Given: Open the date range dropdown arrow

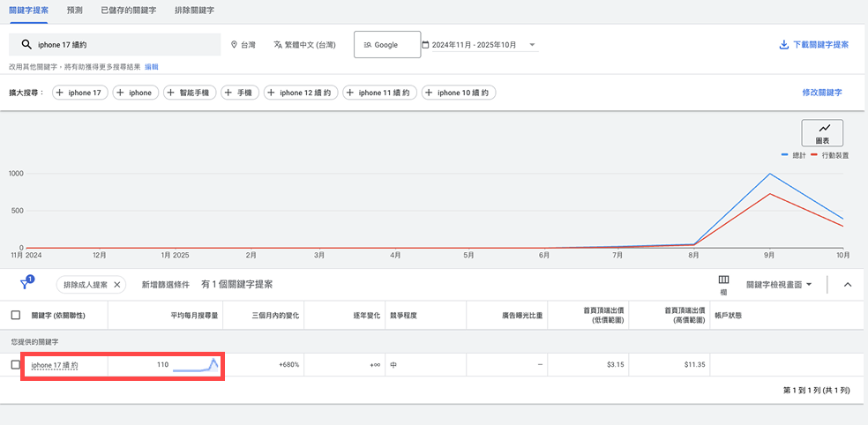Looking at the screenshot, I should click(x=532, y=45).
